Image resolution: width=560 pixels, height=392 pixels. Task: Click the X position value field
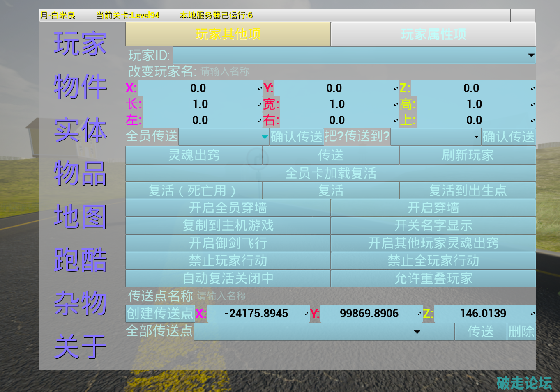pyautogui.click(x=199, y=88)
